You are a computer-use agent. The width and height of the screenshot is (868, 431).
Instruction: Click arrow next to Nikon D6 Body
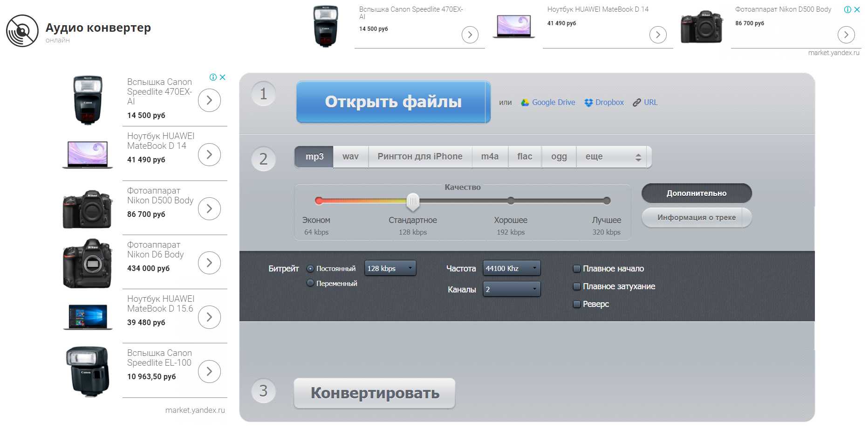[209, 263]
